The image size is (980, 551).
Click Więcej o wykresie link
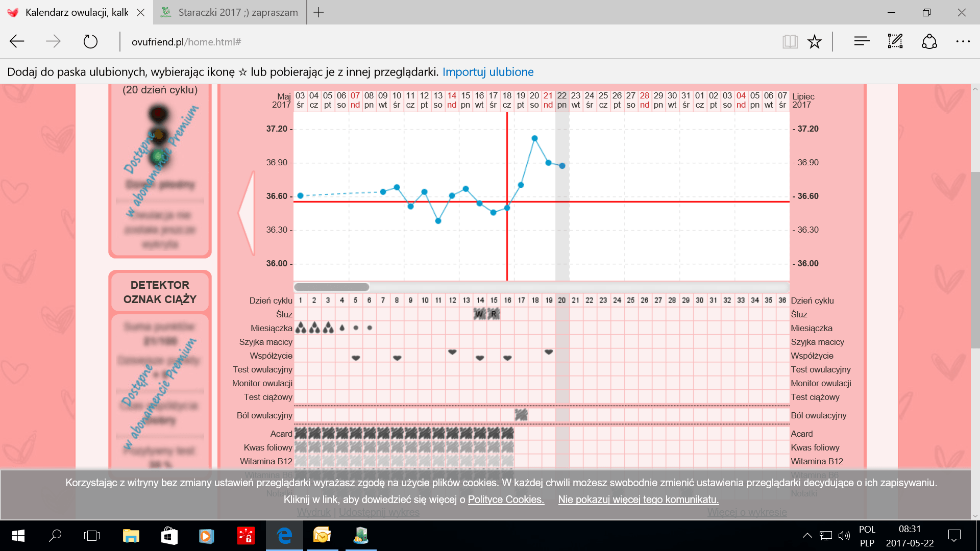[747, 512]
